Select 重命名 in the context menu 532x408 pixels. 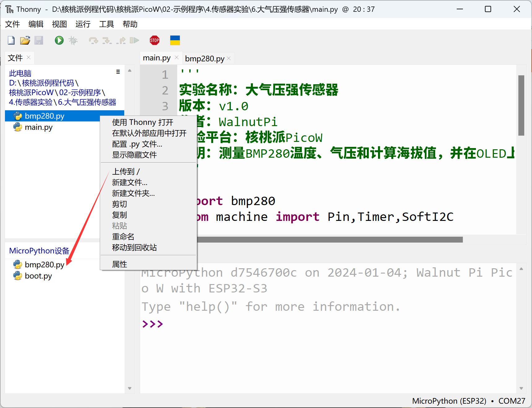[123, 236]
